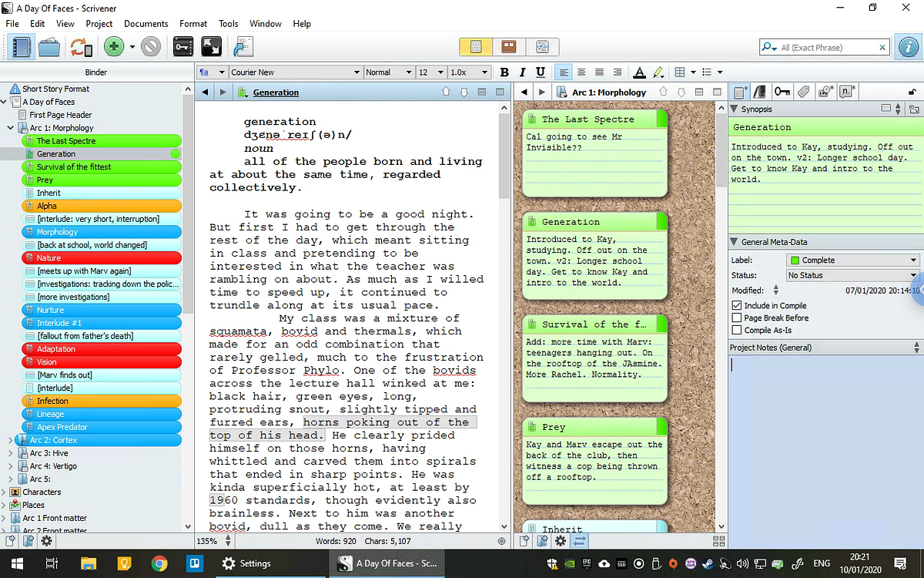Open Google Chrome from taskbar
The width and height of the screenshot is (924, 578).
[x=159, y=563]
